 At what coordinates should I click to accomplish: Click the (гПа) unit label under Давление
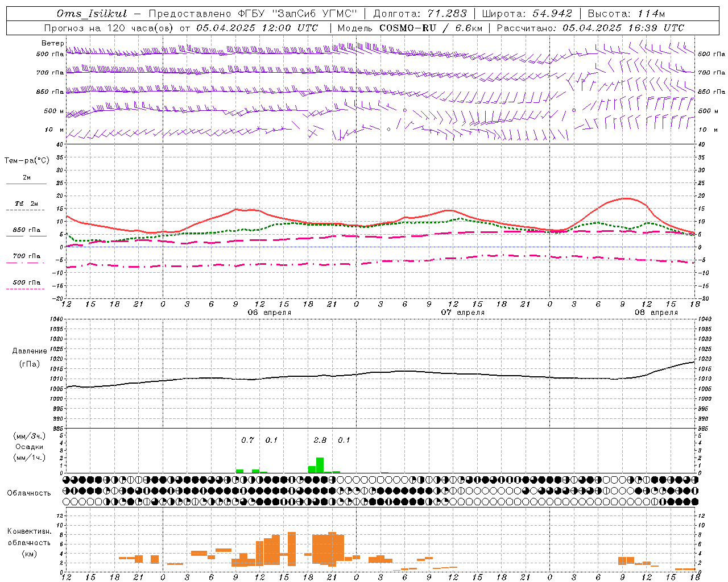(x=29, y=364)
